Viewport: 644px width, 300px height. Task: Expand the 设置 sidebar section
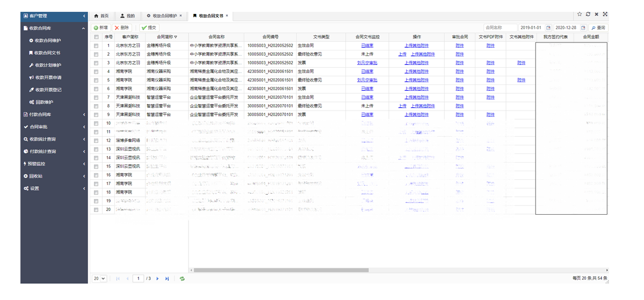click(54, 188)
